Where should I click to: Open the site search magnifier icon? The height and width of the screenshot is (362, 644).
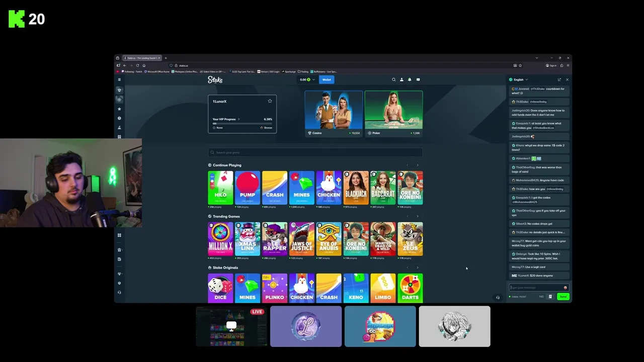point(393,79)
